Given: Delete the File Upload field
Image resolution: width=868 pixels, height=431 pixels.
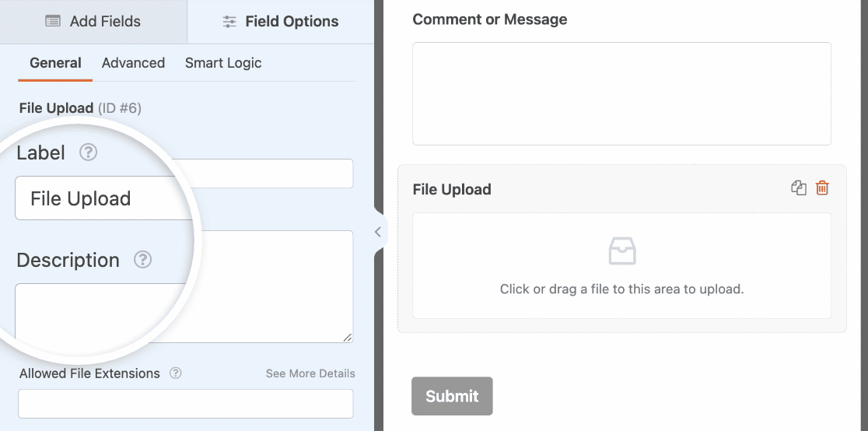Looking at the screenshot, I should coord(822,188).
